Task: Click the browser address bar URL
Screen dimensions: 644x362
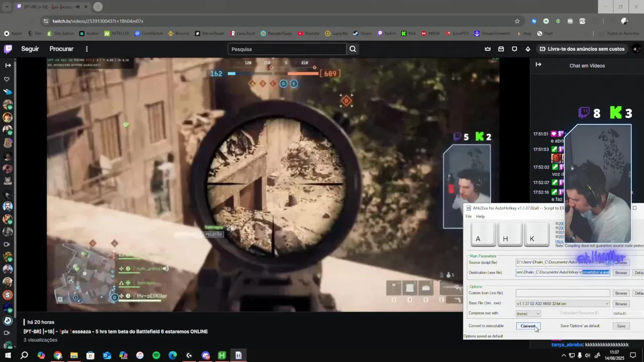Action: pos(98,21)
